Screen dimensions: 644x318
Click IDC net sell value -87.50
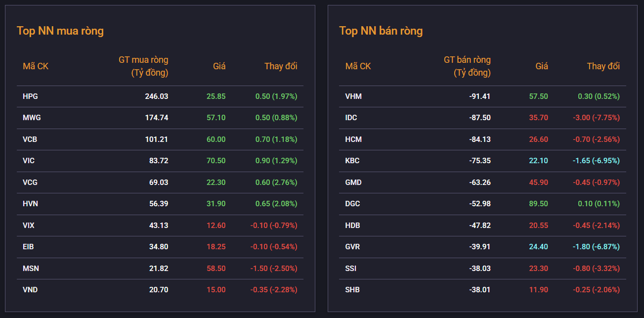point(480,118)
